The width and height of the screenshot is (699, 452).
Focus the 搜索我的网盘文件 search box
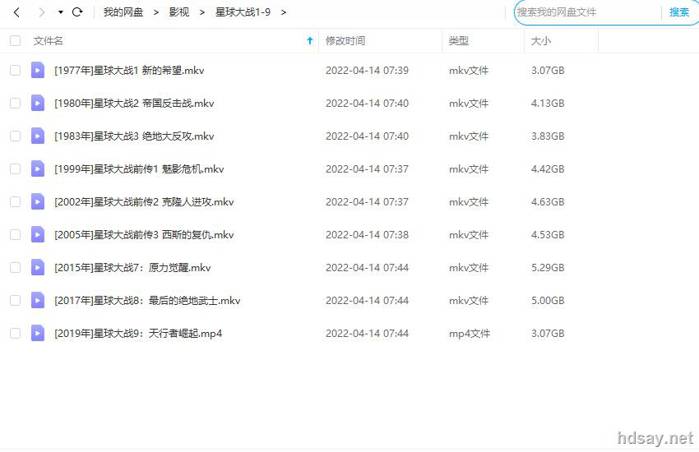(586, 12)
